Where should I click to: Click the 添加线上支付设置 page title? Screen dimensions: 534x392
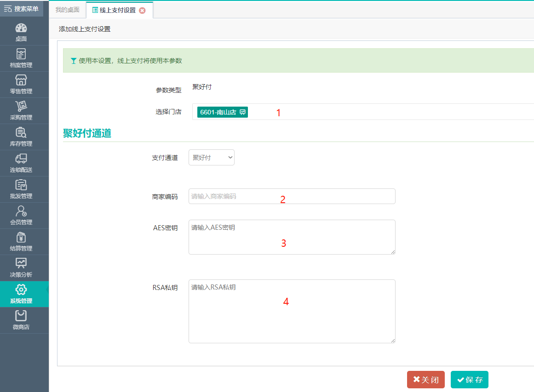coord(85,29)
